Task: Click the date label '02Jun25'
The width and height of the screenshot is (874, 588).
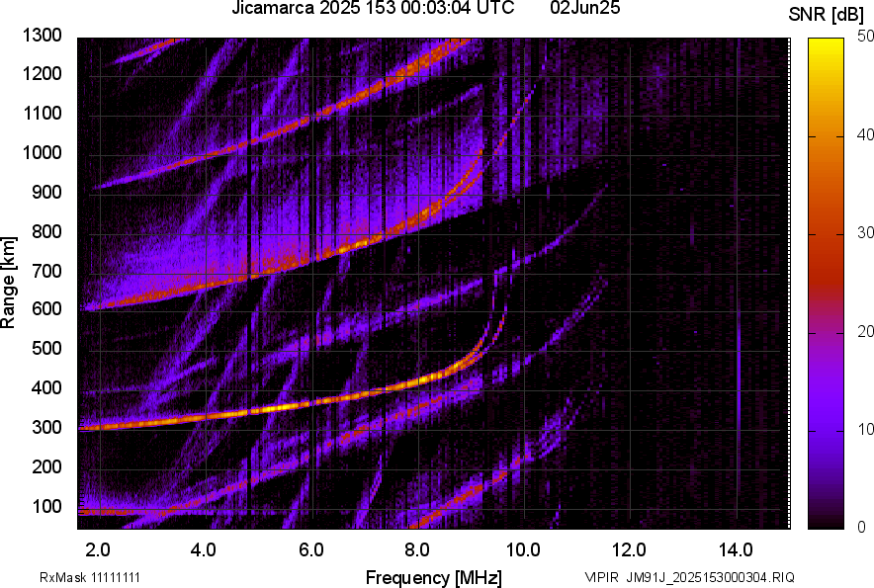Action: pyautogui.click(x=584, y=8)
